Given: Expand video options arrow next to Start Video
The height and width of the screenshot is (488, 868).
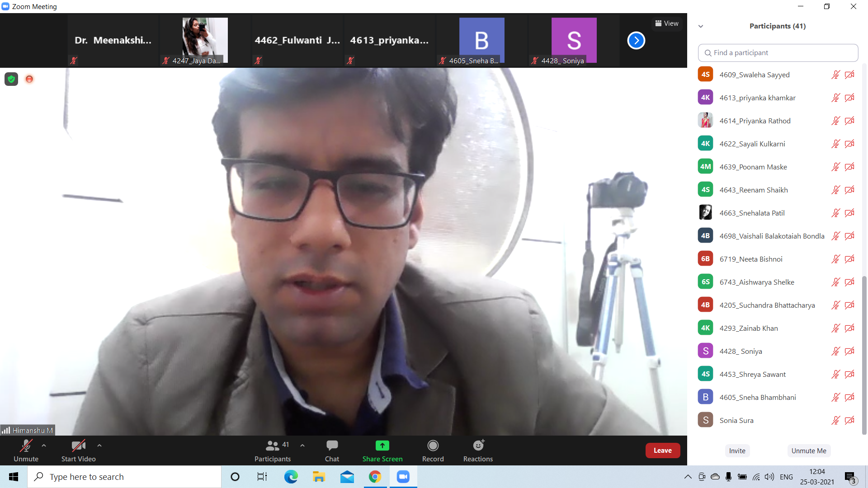Looking at the screenshot, I should point(99,446).
